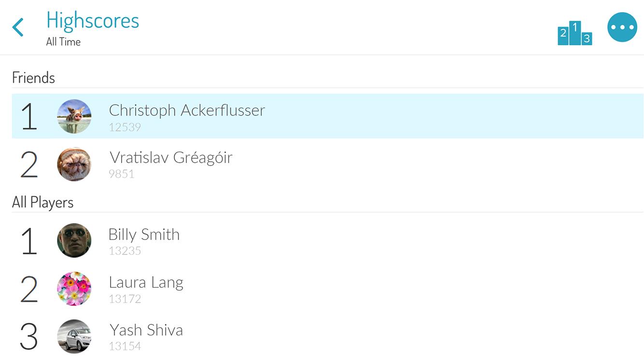Click Billy Smith's sunglasses avatar
Screen dimensions: 644x362
tap(74, 240)
